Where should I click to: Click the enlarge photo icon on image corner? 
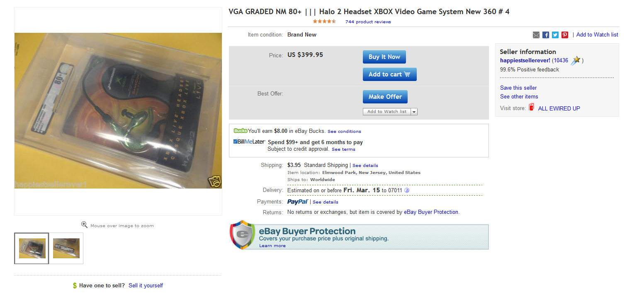214,181
